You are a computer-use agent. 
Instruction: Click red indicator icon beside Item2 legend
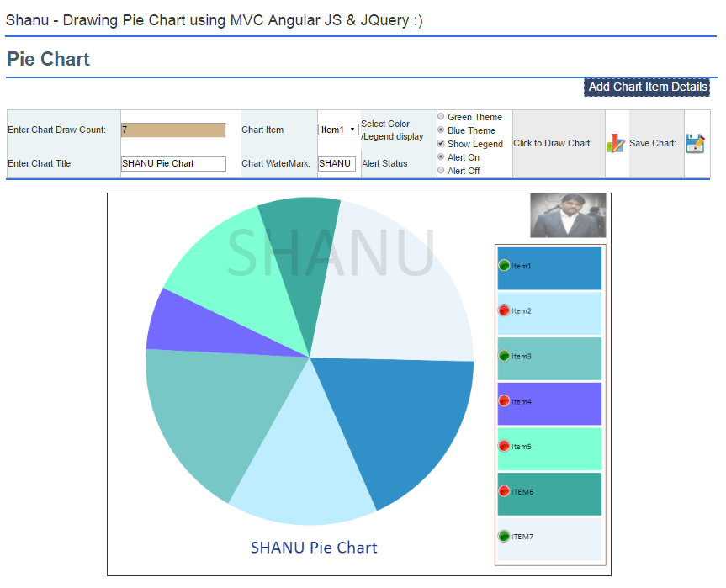504,310
